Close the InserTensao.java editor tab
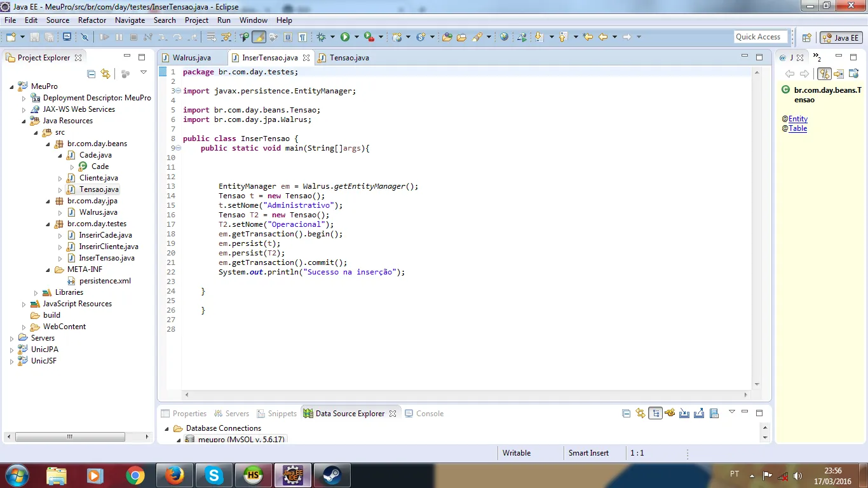The height and width of the screenshot is (488, 868). click(x=306, y=58)
